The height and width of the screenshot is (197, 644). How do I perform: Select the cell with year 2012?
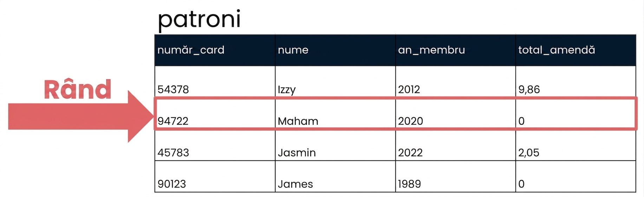tap(455, 81)
